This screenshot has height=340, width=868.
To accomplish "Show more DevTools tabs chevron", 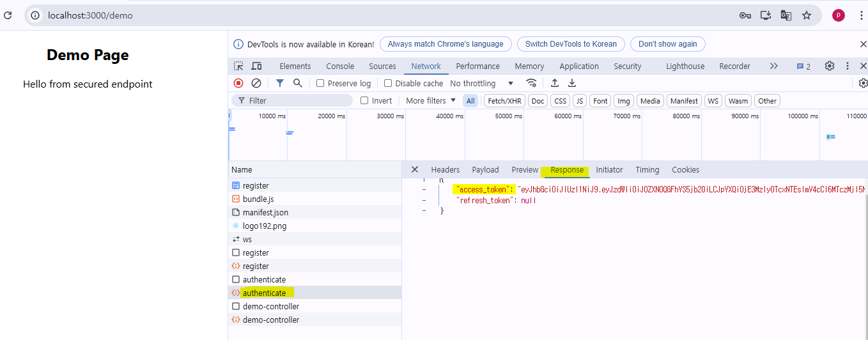I will coord(774,66).
